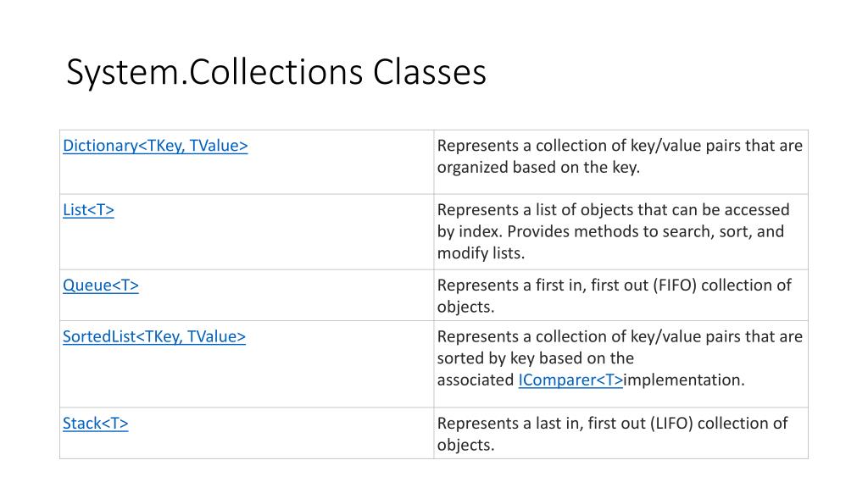
Task: Click the System.Collections Classes title
Action: (276, 72)
